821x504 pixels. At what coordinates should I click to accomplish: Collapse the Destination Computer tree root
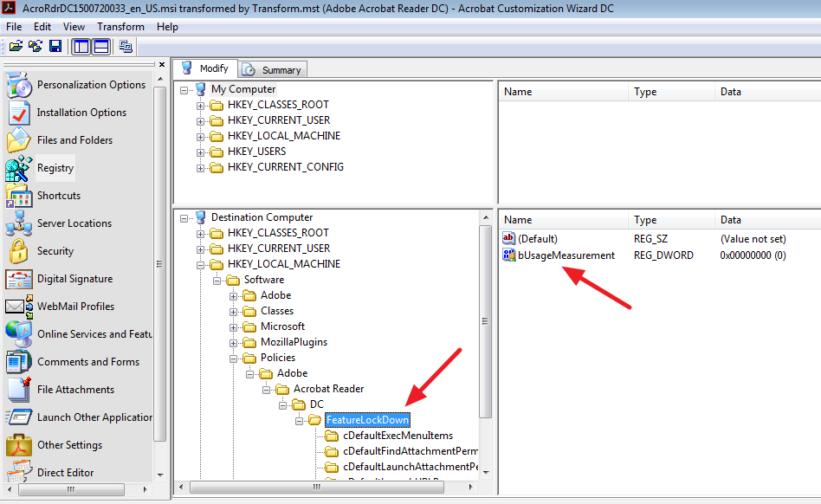click(184, 218)
